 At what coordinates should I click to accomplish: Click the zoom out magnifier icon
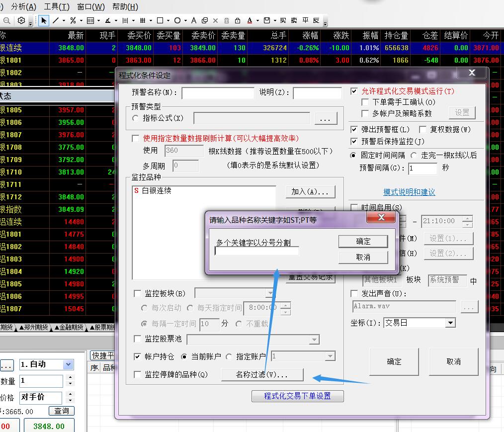tap(7, 20)
